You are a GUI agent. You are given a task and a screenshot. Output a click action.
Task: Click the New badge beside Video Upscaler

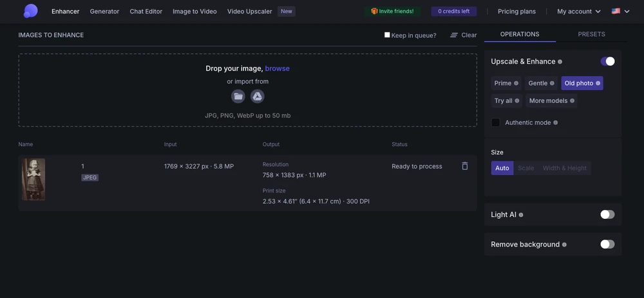pyautogui.click(x=287, y=12)
